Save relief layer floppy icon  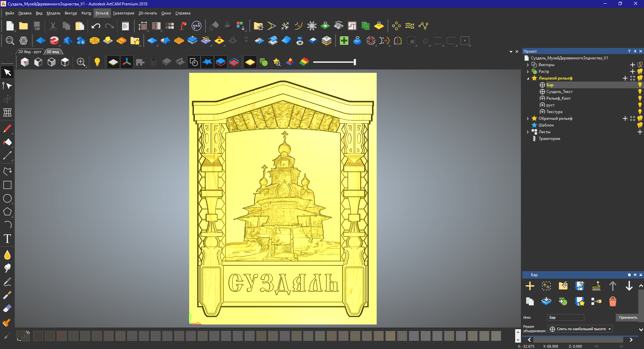(x=580, y=286)
